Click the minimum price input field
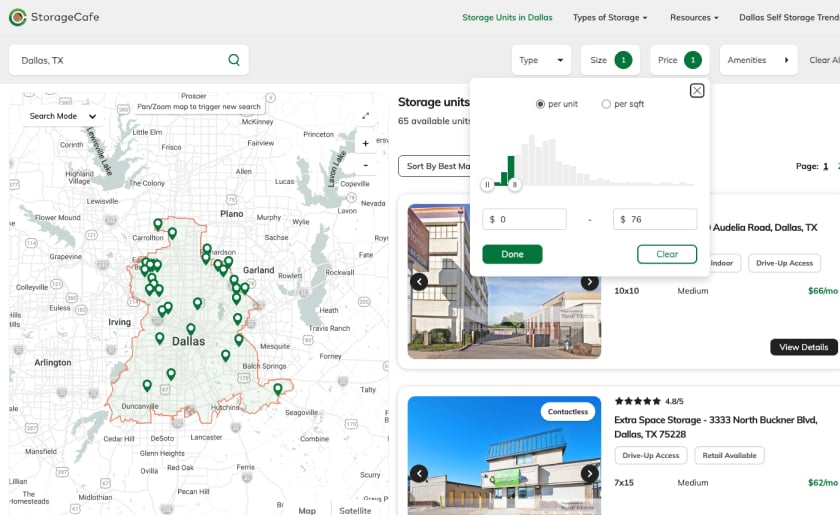The height and width of the screenshot is (515, 840). 524,219
